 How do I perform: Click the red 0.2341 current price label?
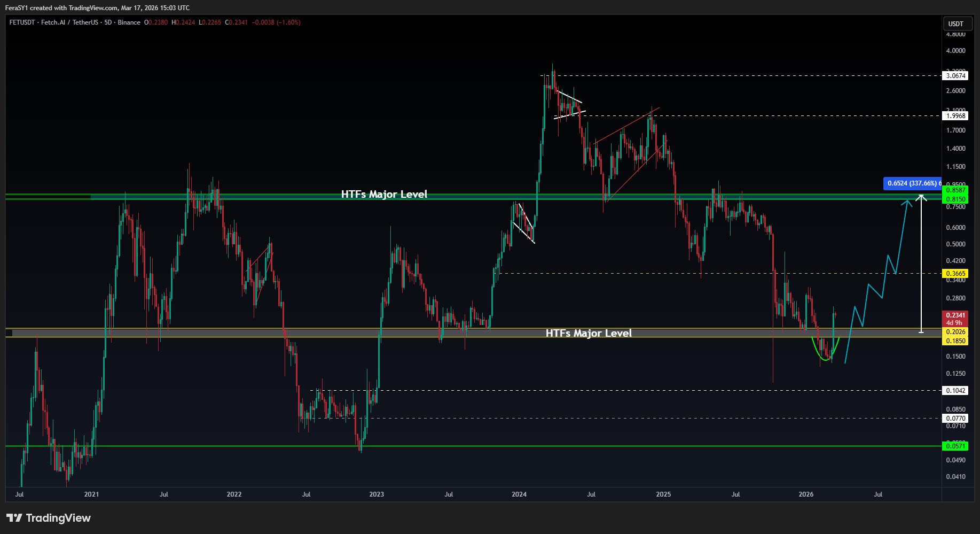point(956,315)
